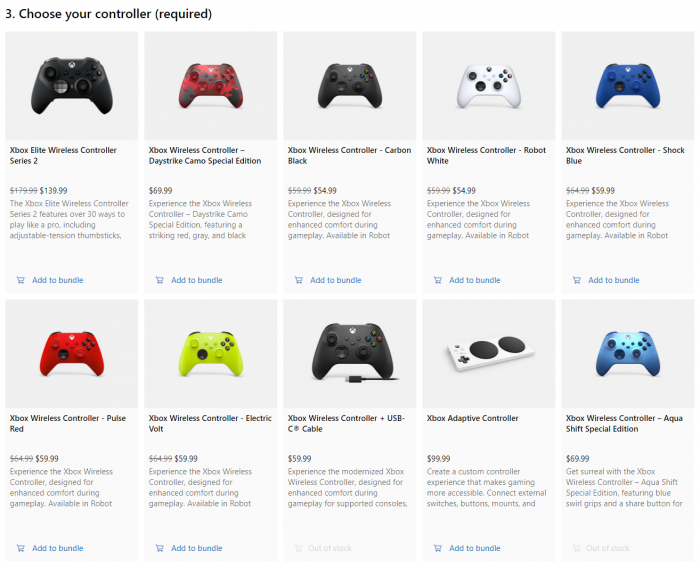
Task: Select the Carbon Black controller image
Action: point(348,84)
